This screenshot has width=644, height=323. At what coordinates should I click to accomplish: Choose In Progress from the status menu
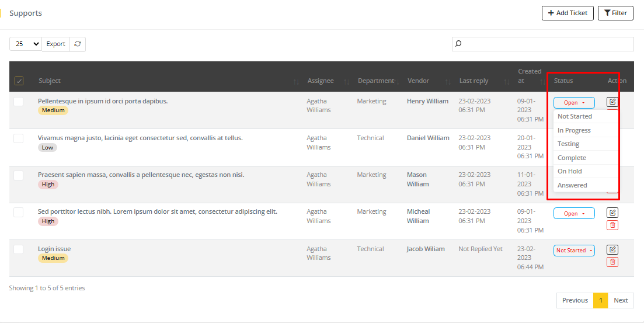coord(574,130)
